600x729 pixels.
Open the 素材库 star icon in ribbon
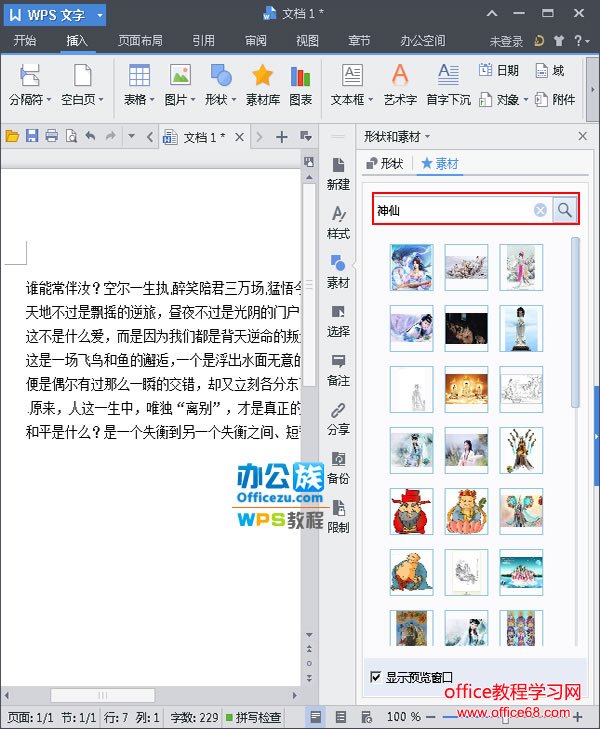[x=262, y=84]
